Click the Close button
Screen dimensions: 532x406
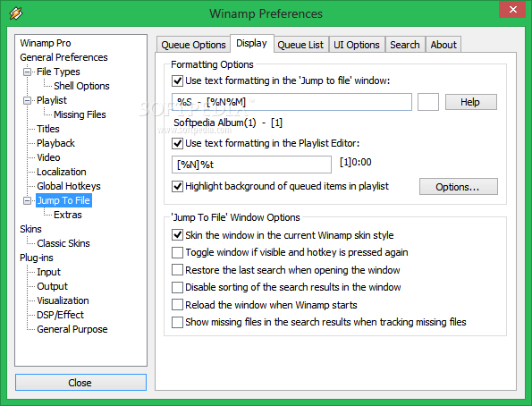click(80, 383)
